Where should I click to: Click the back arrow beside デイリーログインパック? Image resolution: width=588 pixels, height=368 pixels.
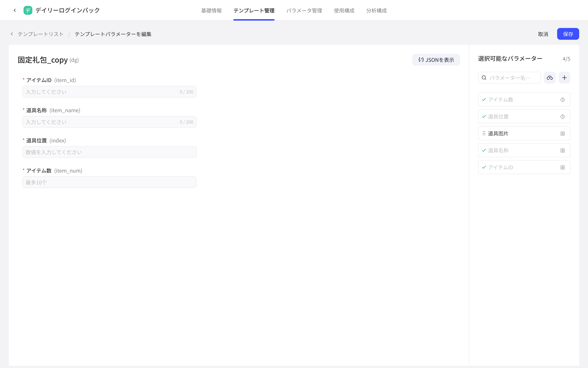click(15, 10)
